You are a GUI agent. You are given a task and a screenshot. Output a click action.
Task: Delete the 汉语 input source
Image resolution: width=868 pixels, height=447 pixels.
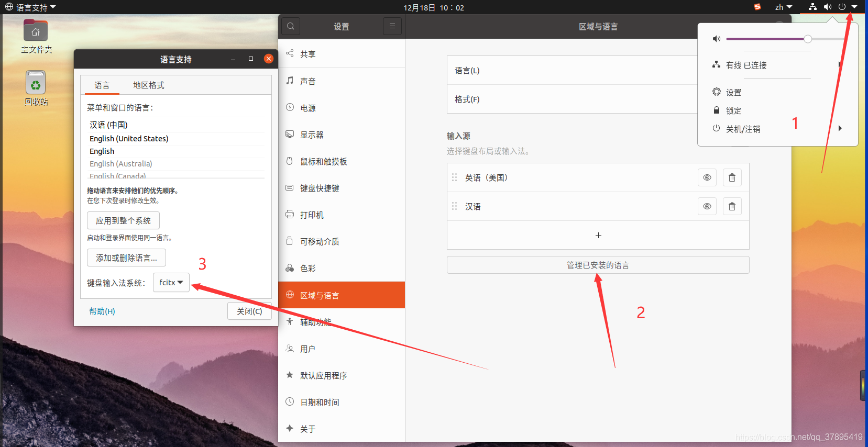tap(732, 206)
